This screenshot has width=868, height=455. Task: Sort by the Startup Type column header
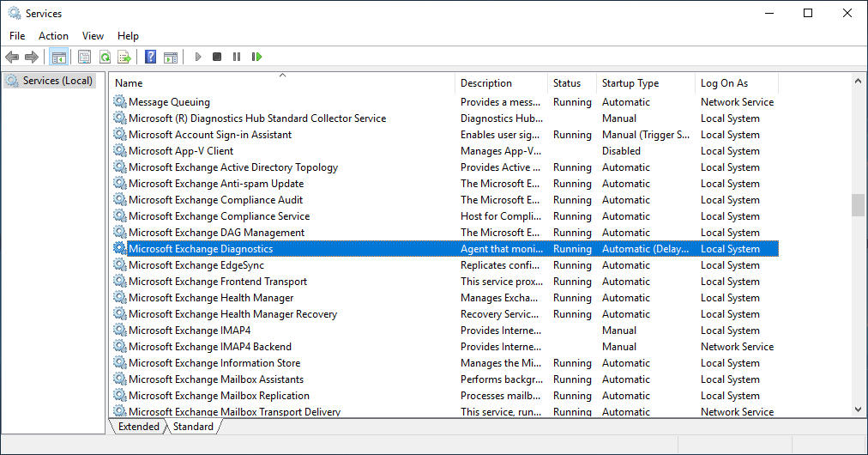point(646,83)
